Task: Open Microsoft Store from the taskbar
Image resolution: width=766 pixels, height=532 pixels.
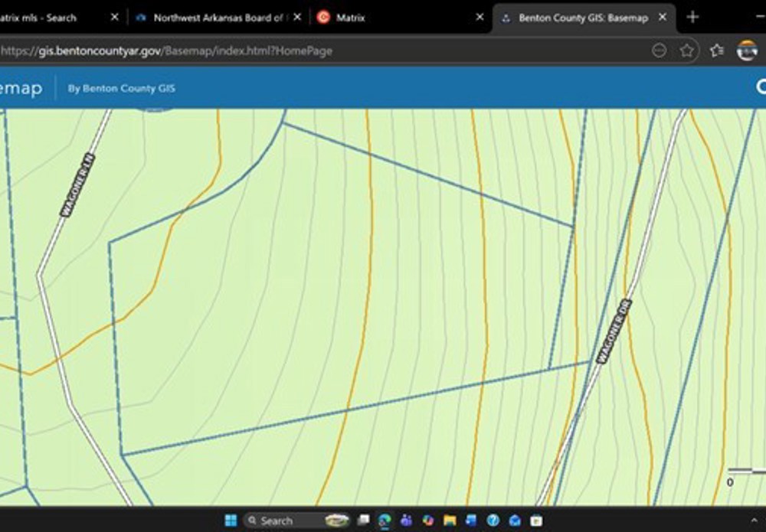Action: [536, 521]
